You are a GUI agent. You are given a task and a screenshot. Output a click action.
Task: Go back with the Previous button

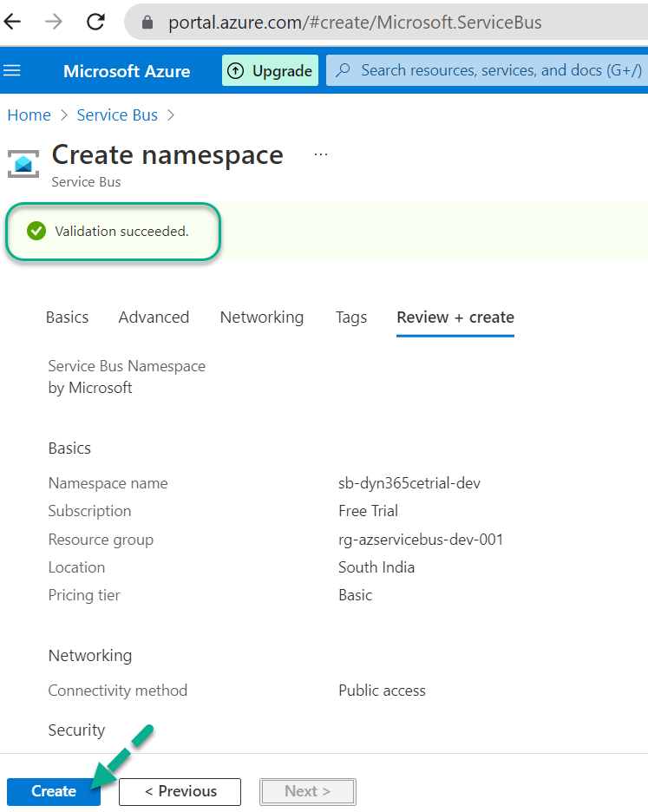click(180, 791)
